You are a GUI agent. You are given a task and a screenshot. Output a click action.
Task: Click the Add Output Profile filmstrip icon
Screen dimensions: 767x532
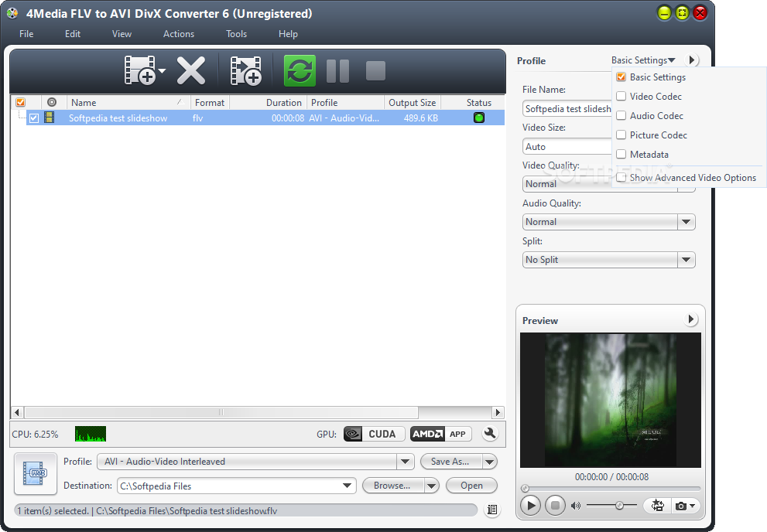pos(245,70)
